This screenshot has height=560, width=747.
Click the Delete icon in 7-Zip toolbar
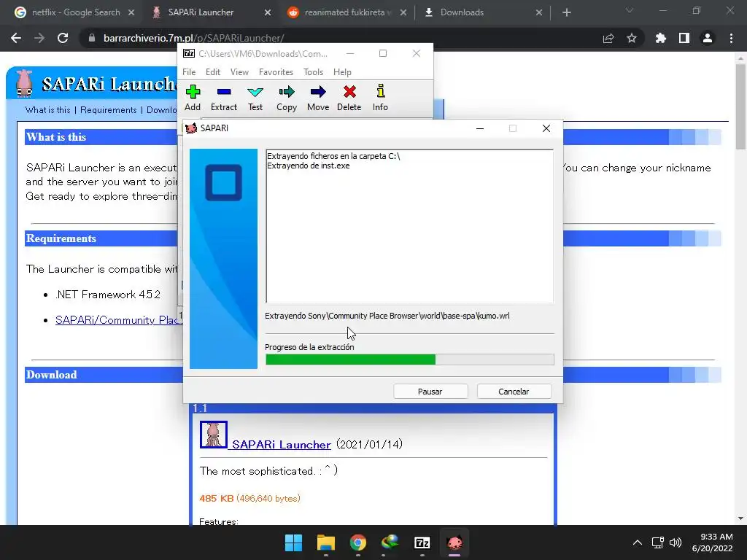click(349, 98)
